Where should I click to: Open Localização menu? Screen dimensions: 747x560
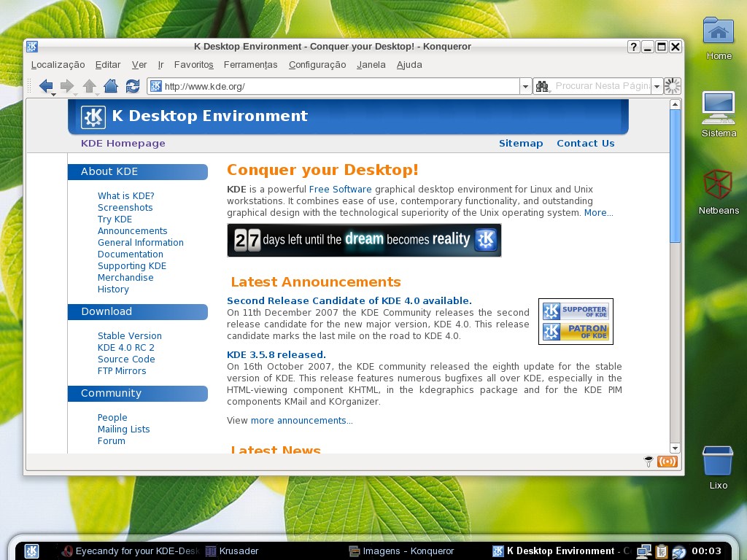coord(58,65)
